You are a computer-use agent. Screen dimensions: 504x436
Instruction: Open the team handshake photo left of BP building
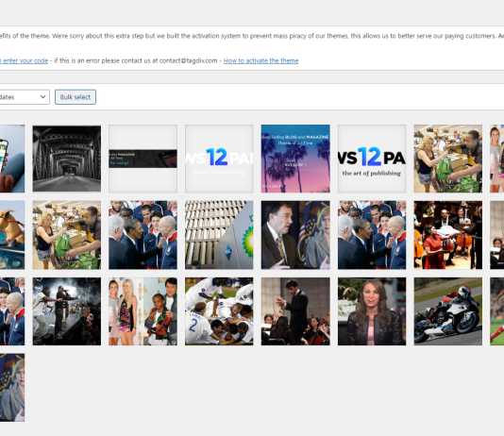coord(143,235)
